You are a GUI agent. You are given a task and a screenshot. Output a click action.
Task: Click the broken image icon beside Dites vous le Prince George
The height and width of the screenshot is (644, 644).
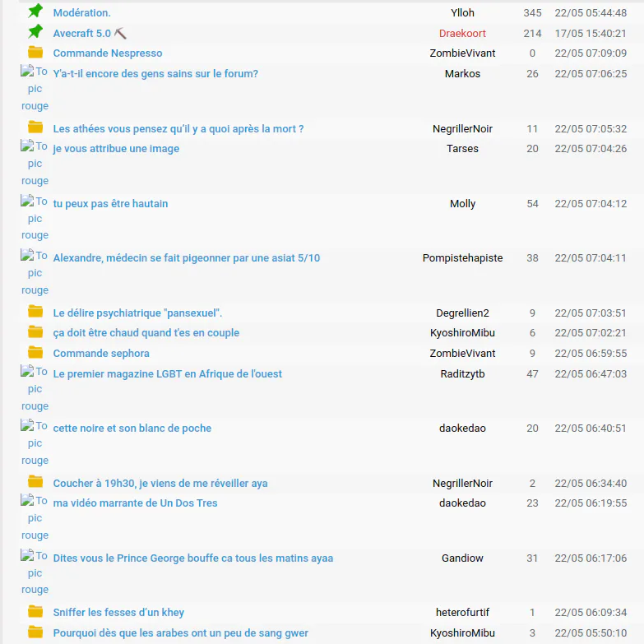pos(27,555)
